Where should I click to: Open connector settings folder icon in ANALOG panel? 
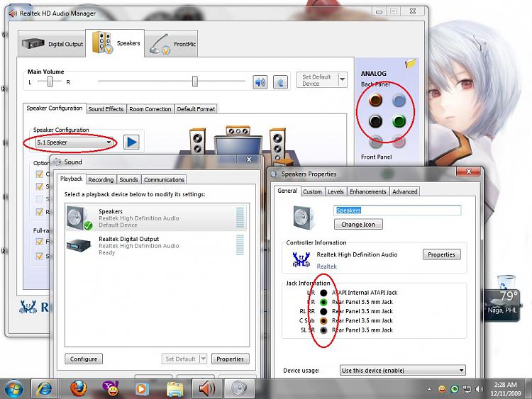(x=411, y=63)
